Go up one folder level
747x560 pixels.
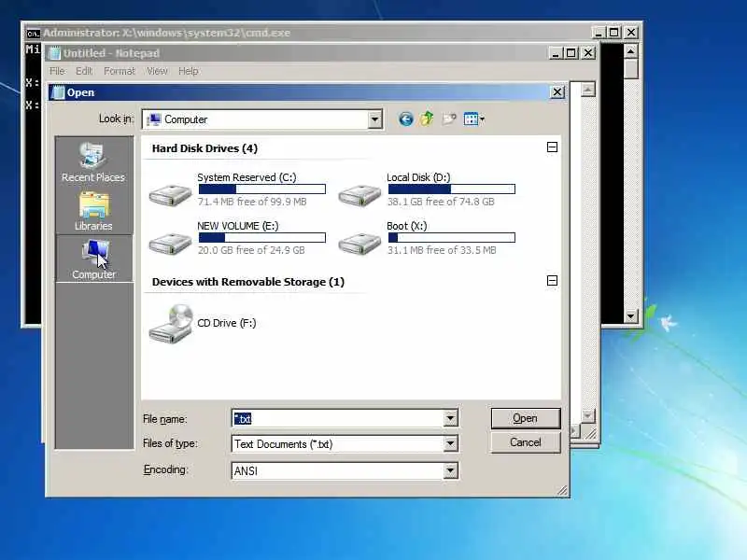coord(427,119)
